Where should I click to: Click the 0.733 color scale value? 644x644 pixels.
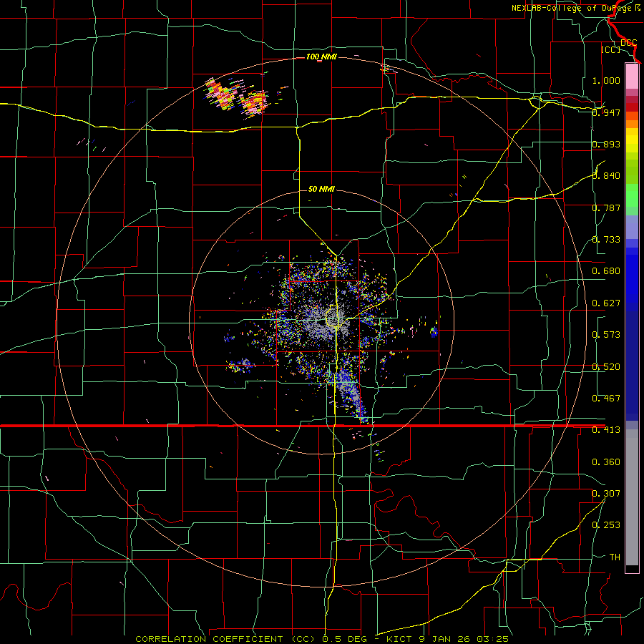[606, 240]
